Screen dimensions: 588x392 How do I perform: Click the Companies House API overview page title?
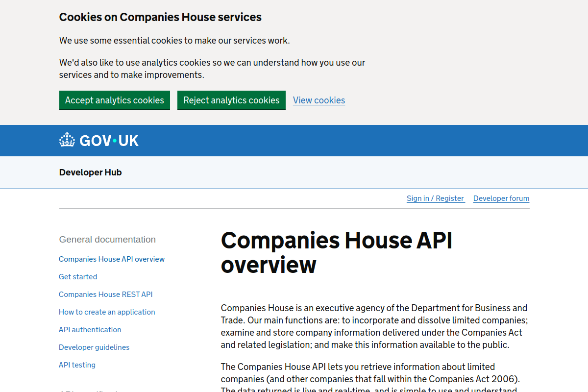(x=337, y=252)
